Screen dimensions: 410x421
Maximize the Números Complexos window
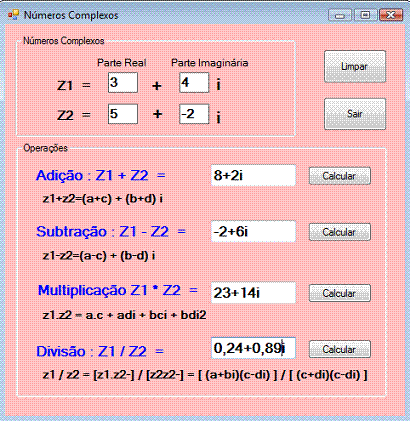(x=366, y=15)
